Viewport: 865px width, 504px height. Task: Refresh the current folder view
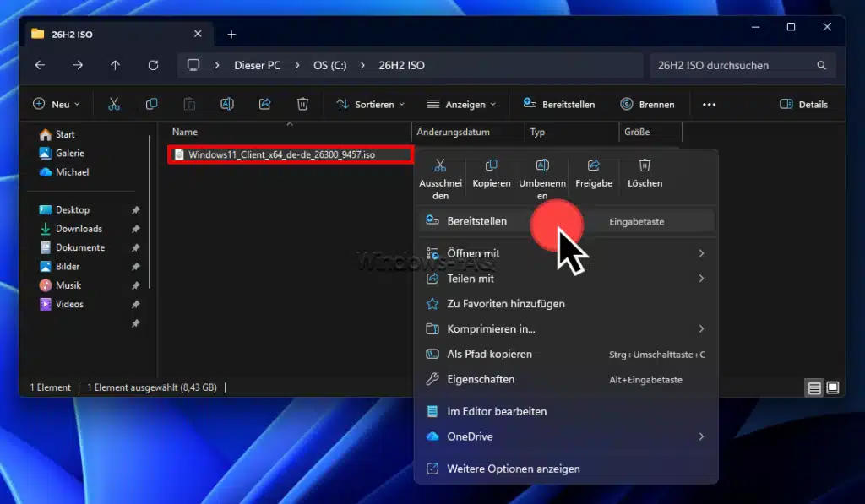point(154,65)
